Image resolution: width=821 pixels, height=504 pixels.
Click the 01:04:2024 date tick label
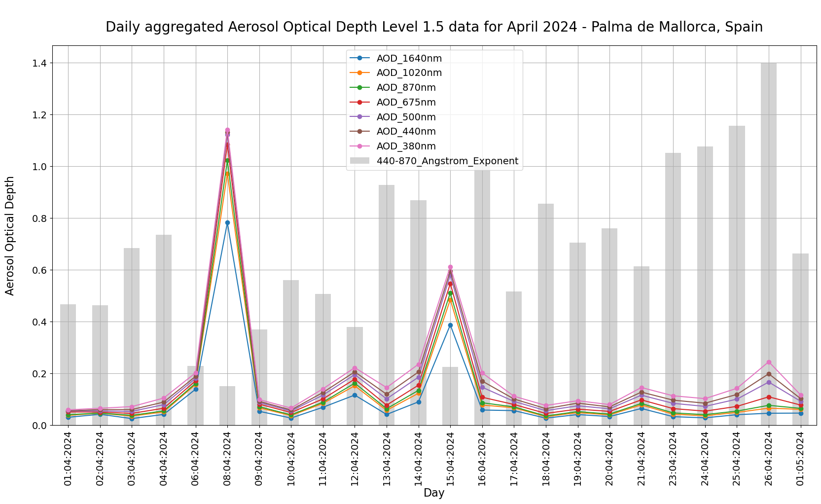coord(68,459)
